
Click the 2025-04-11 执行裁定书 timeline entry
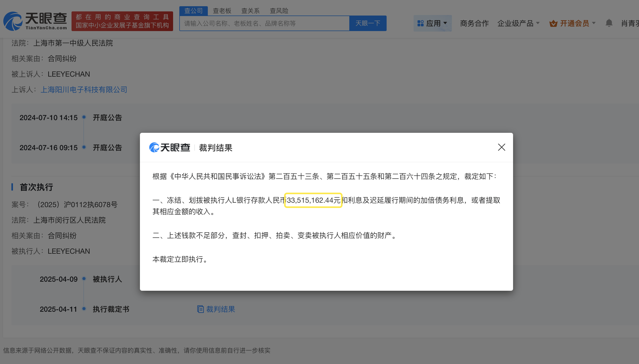(x=111, y=309)
